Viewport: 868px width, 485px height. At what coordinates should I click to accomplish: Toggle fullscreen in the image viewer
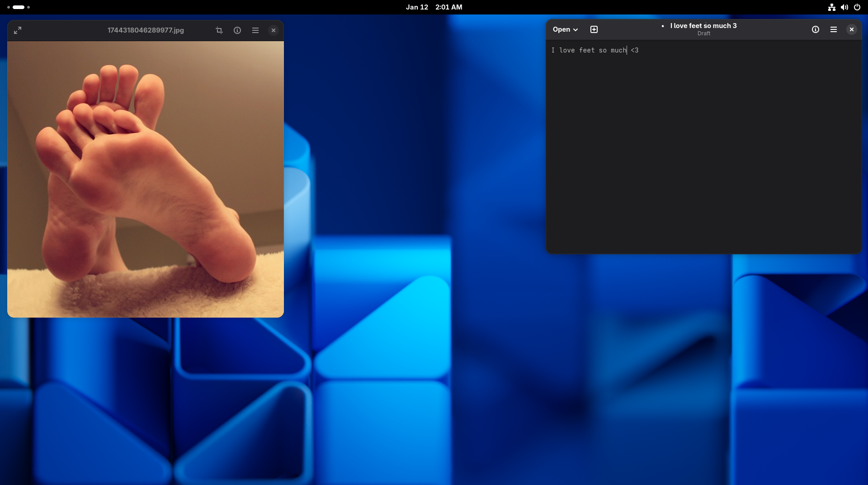18,30
